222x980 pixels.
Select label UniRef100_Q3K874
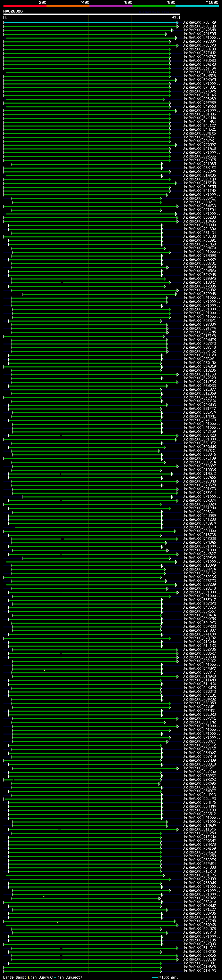click(199, 500)
